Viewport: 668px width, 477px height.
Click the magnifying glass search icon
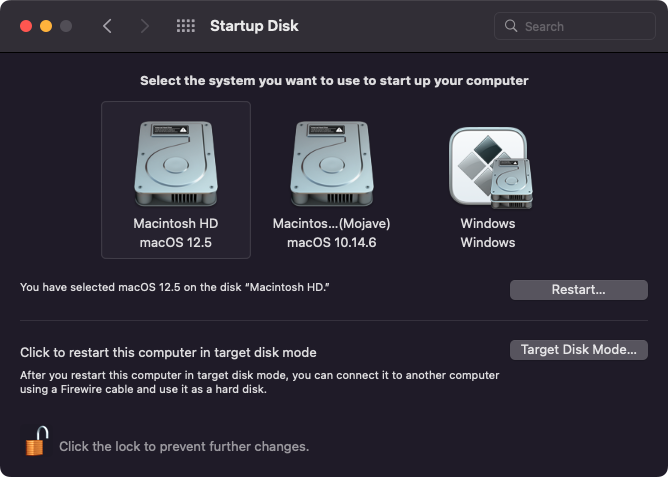(x=511, y=26)
